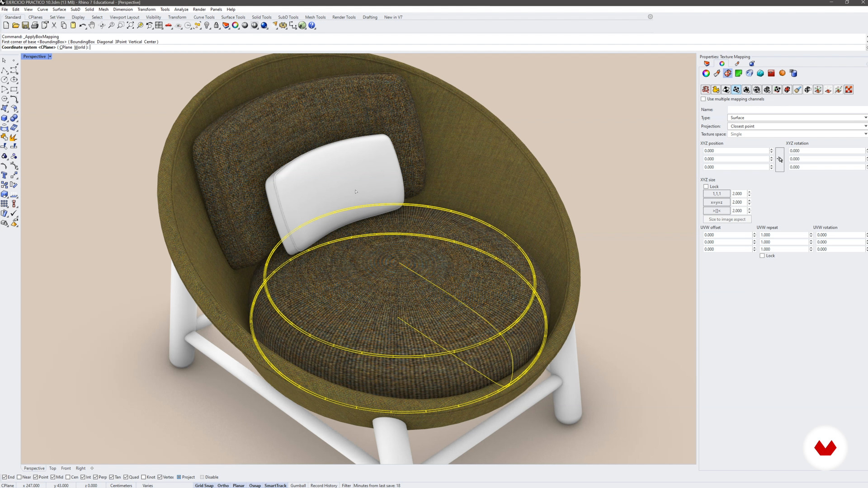Click the mapping Name input field

coord(797,109)
